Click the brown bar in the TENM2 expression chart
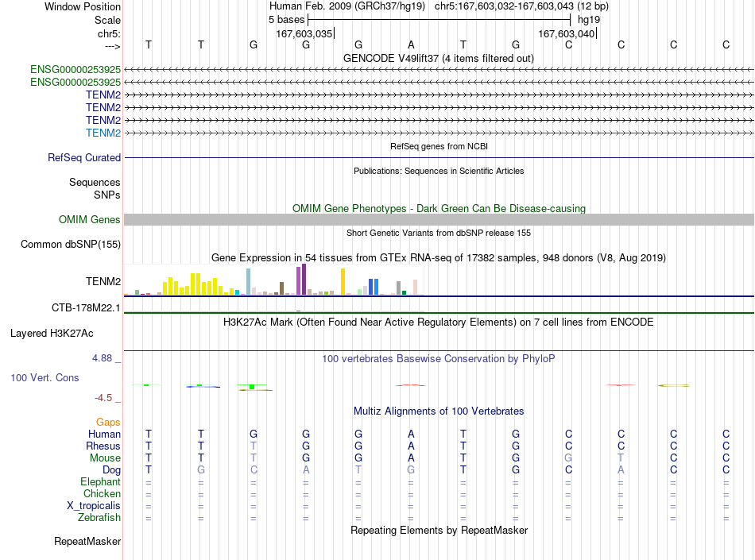This screenshot has width=755, height=560. 281,288
